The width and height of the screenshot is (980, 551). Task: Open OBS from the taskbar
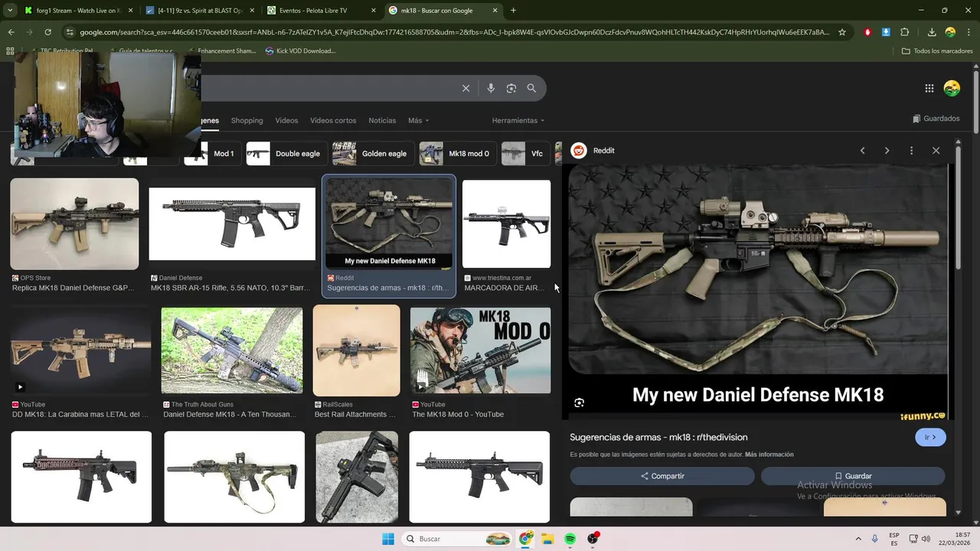point(593,539)
